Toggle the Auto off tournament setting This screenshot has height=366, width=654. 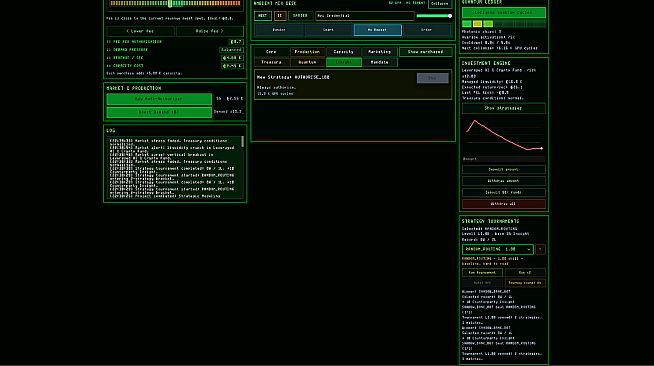482,283
